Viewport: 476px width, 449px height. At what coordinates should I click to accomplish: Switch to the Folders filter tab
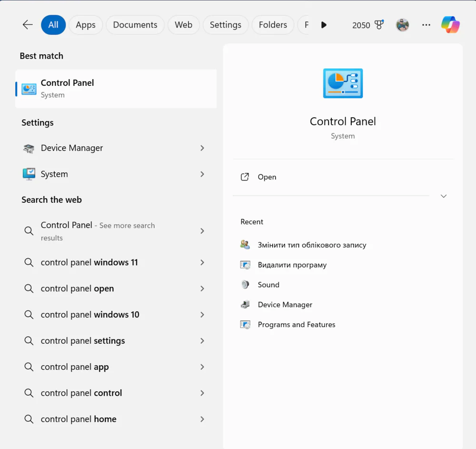(273, 25)
